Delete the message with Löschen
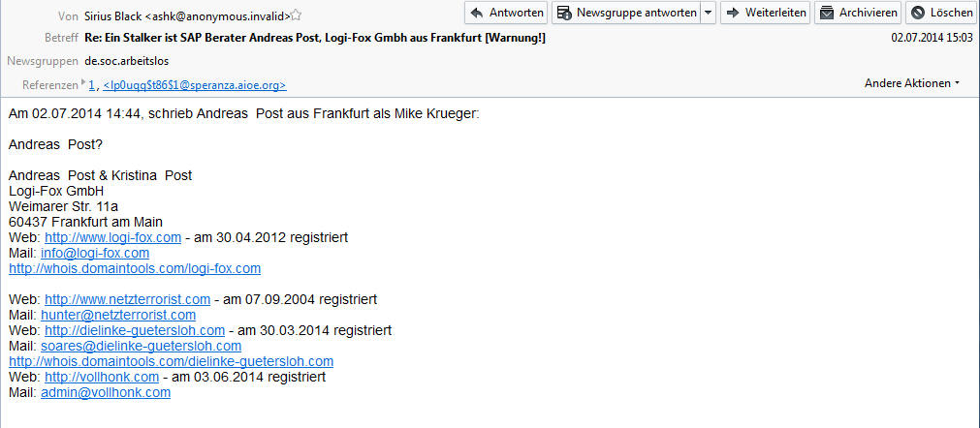Screen dimensions: 980x428 coord(942,13)
